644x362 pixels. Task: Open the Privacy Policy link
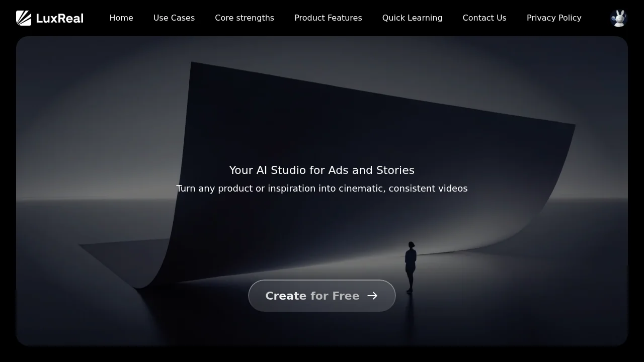[x=554, y=18]
